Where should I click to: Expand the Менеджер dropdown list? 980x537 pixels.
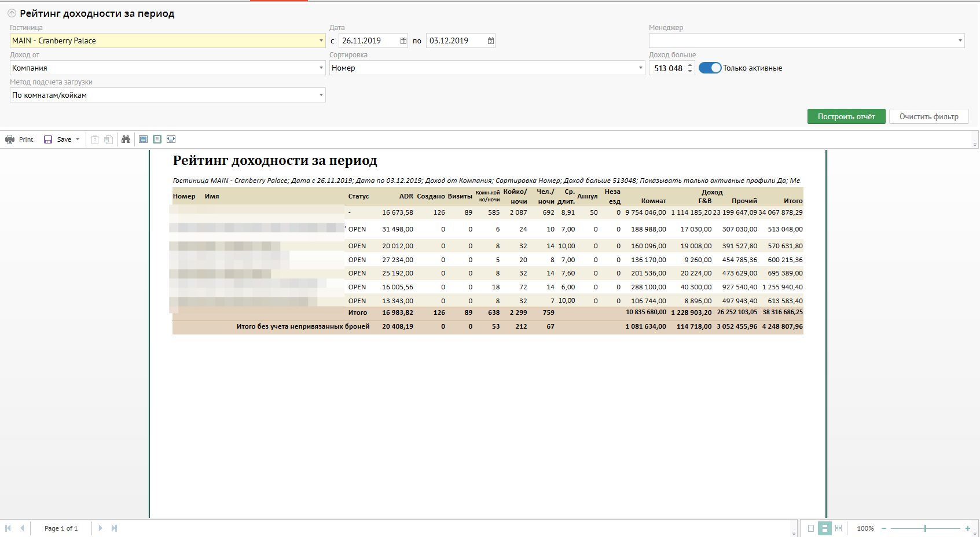[960, 41]
